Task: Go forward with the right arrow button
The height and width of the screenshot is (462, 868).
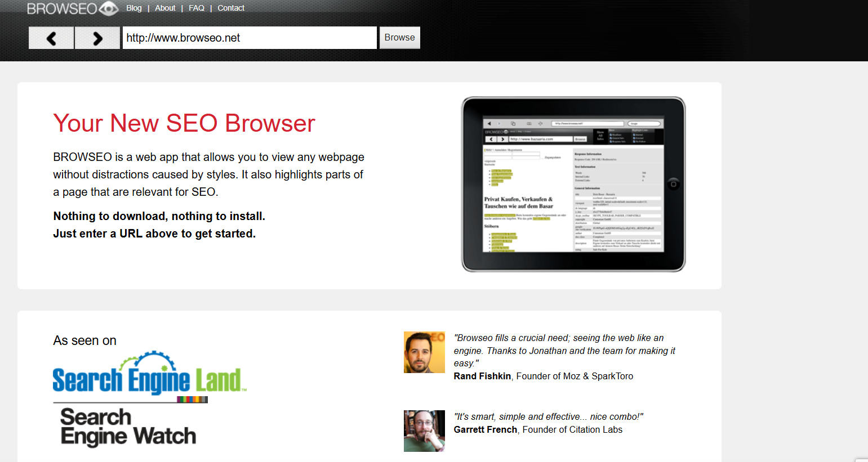Action: click(97, 38)
